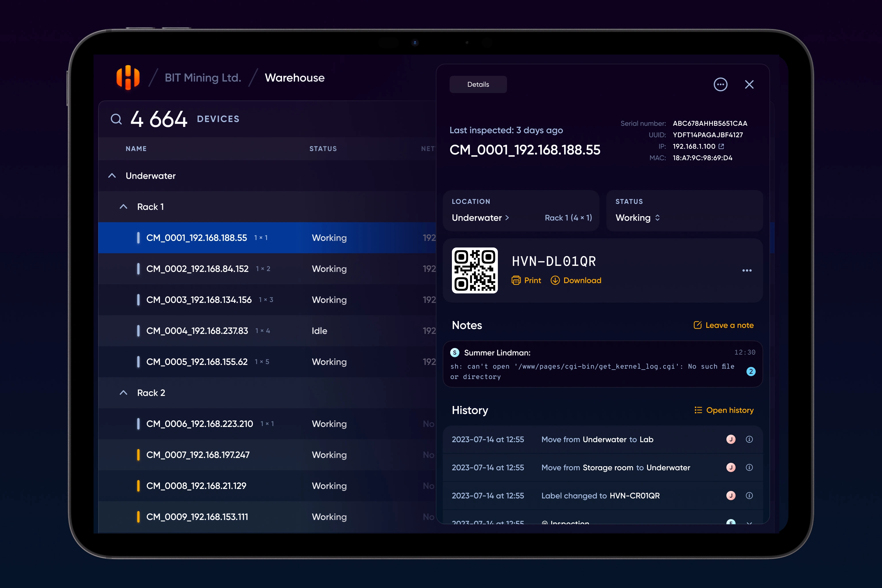
Task: Click the QR code thumbnail
Action: pos(475,270)
